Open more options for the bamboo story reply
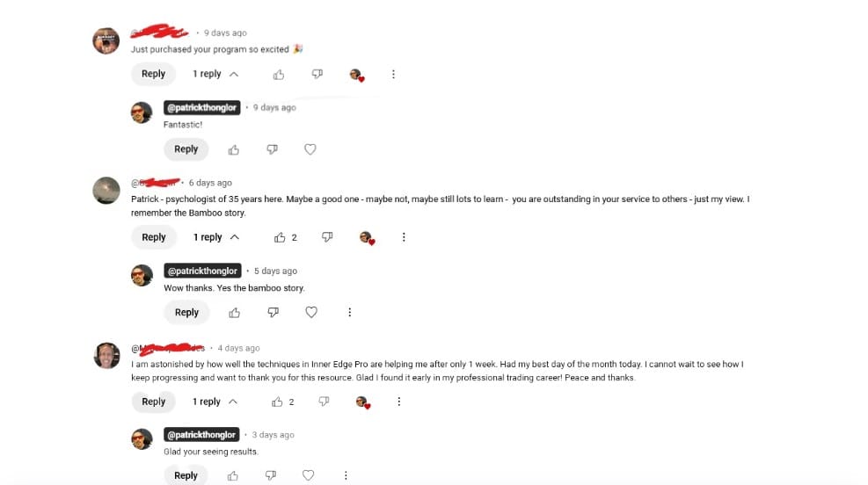Screen dimensions: 868x485 click(349, 313)
